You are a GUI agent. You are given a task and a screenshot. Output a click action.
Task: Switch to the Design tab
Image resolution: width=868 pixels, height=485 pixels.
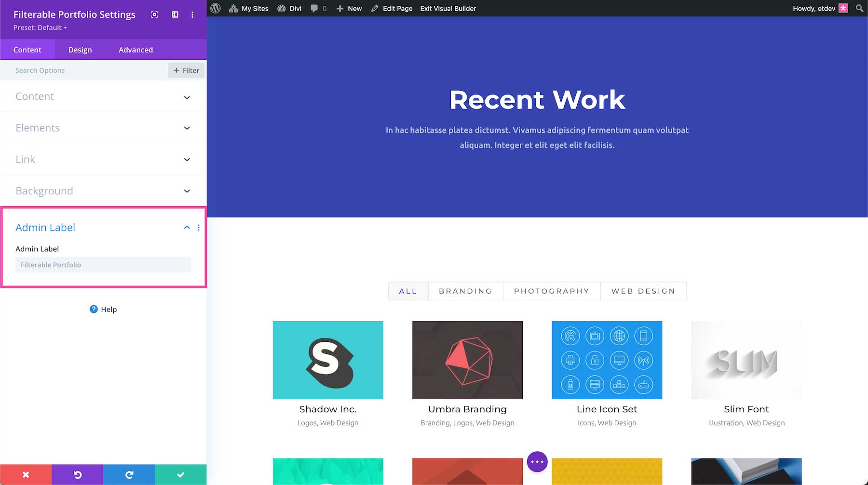[x=80, y=50]
